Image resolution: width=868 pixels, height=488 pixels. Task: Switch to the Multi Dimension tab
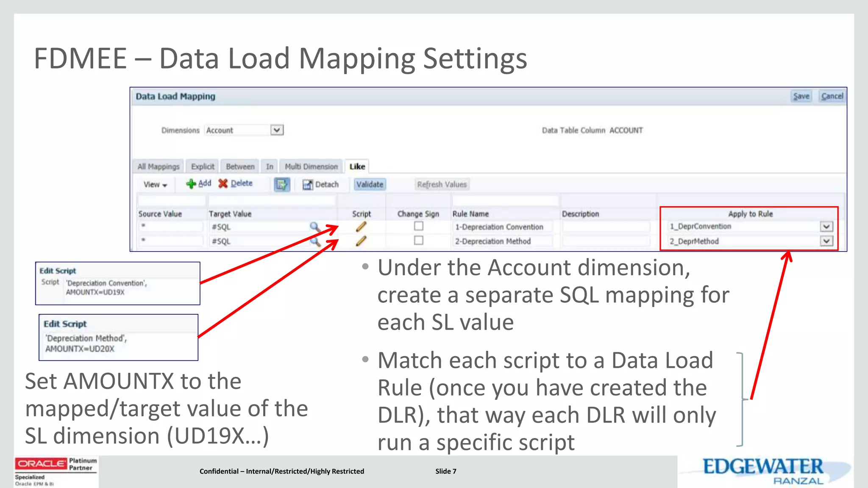click(311, 166)
